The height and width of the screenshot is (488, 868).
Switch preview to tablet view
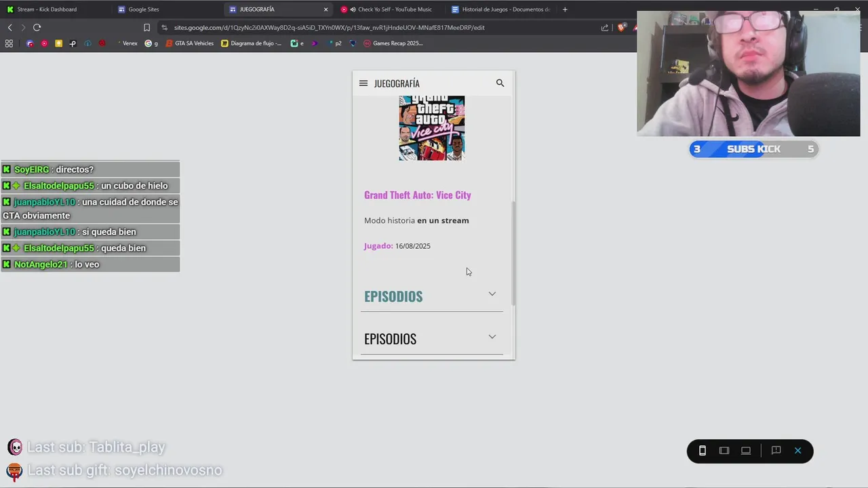[x=724, y=451]
